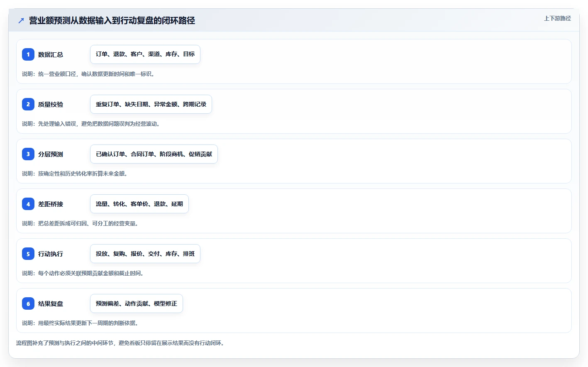Viewport: 588px width, 367px height.
Task: Click the 数据汇总 step title
Action: tap(51, 54)
